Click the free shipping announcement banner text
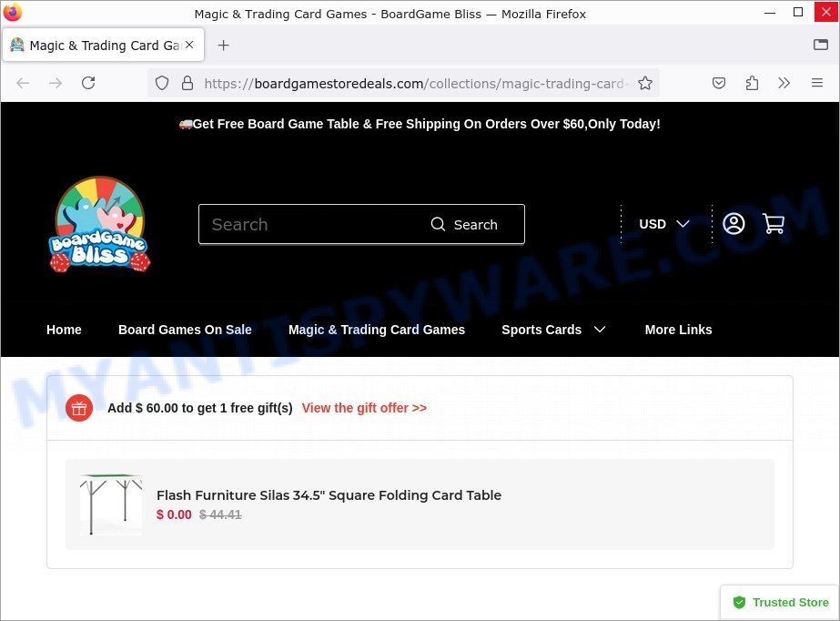 [420, 124]
